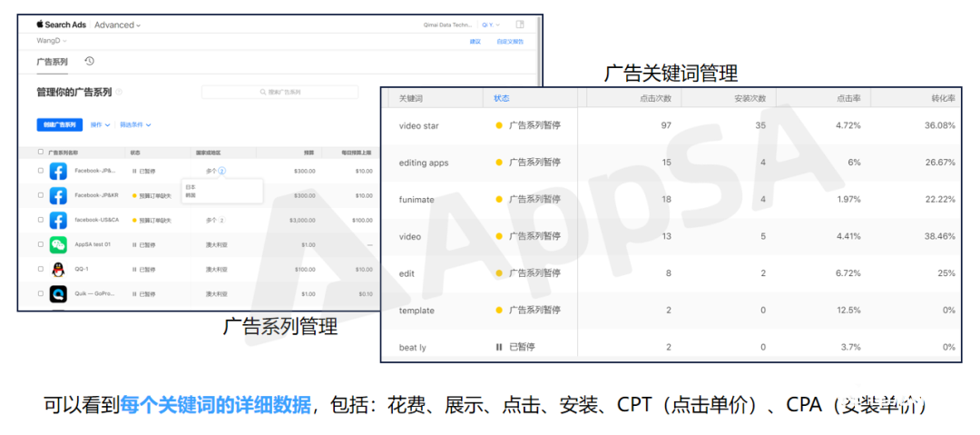This screenshot has height=435, width=980.
Task: Open the 操作 actions dropdown
Action: pyautogui.click(x=100, y=124)
